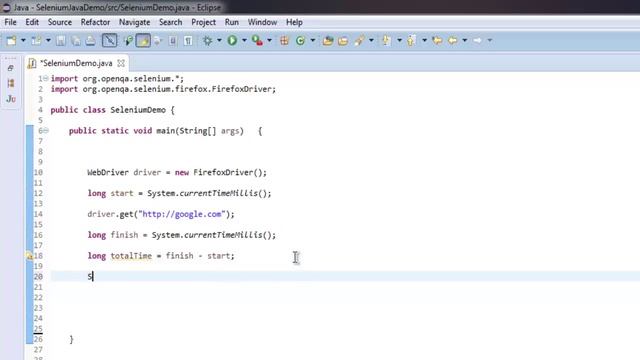Click the warning marker on line 18
The width and height of the screenshot is (640, 360).
pos(29,256)
